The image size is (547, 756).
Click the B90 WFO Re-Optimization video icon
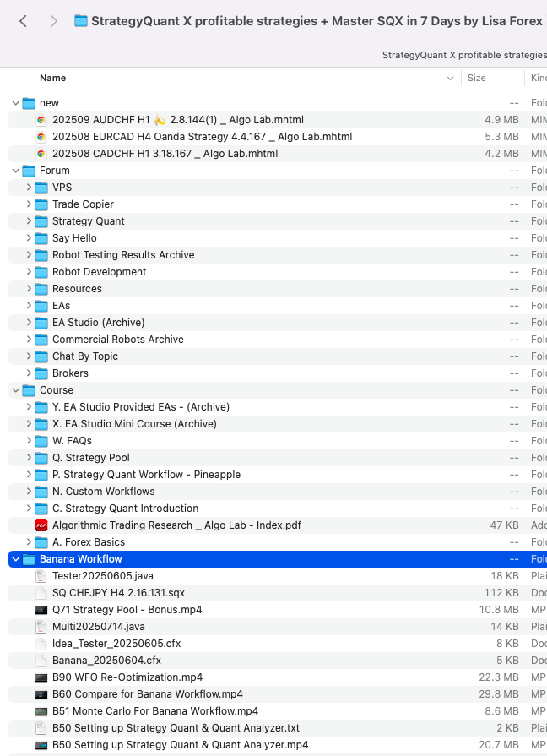point(41,677)
